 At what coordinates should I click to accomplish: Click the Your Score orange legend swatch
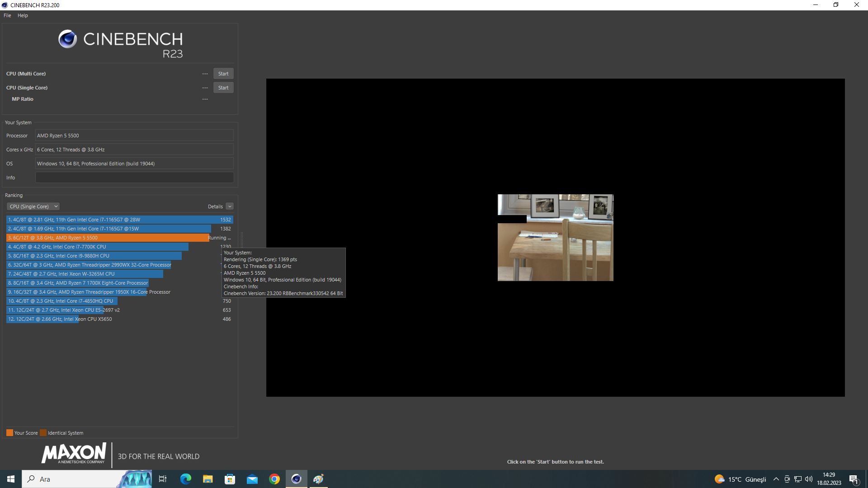click(x=9, y=433)
